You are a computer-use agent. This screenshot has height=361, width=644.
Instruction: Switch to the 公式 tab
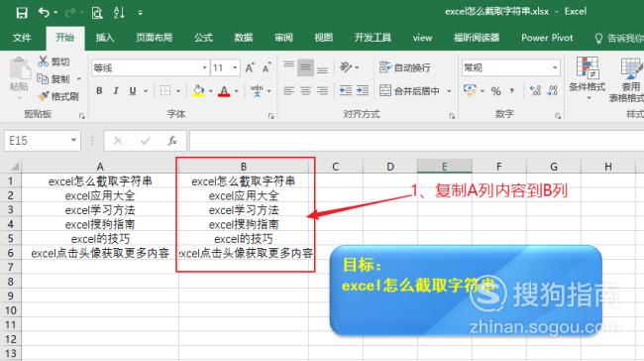click(203, 38)
